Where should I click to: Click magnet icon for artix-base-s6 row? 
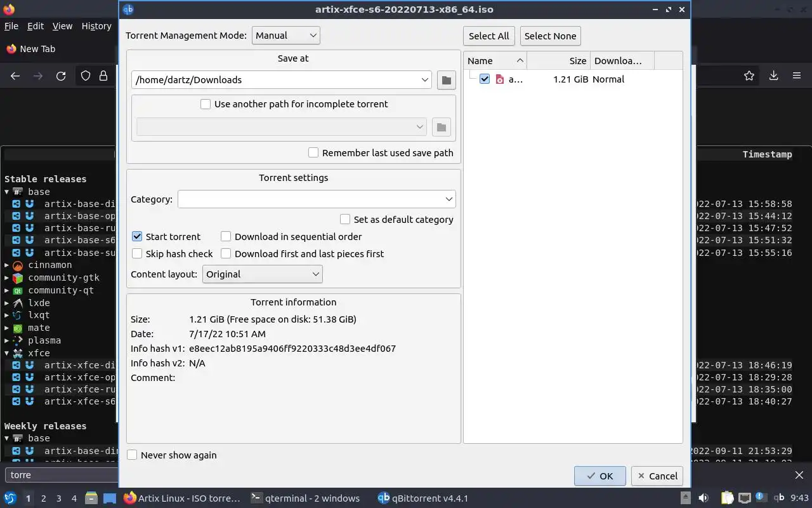(29, 240)
